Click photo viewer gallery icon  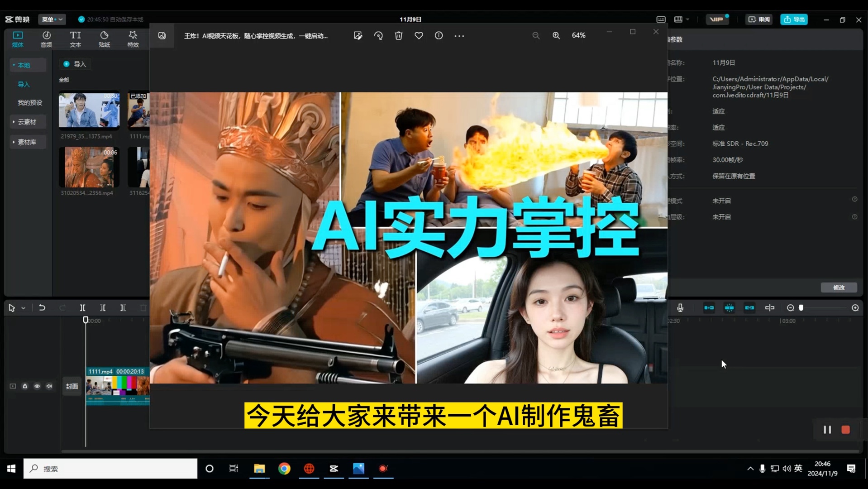pyautogui.click(x=162, y=36)
